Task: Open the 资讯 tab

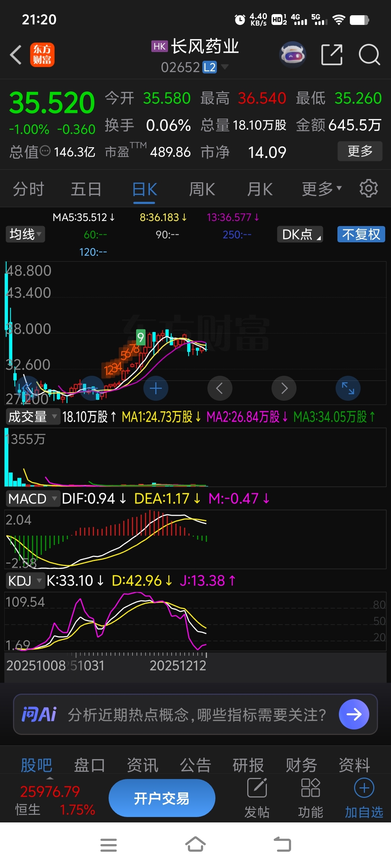Action: (x=143, y=765)
